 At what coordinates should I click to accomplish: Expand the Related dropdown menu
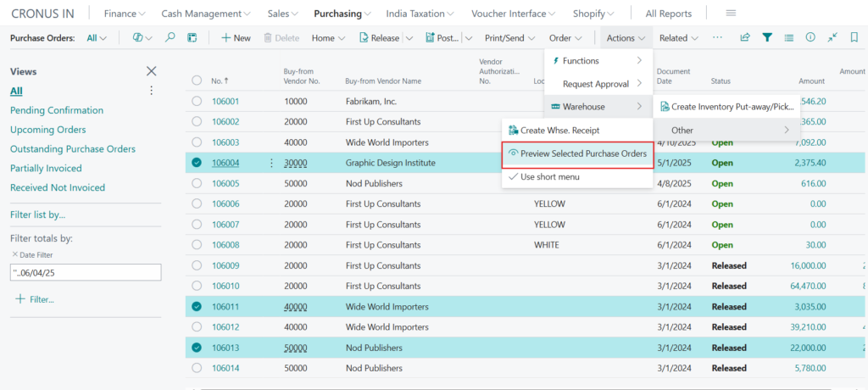coord(678,38)
